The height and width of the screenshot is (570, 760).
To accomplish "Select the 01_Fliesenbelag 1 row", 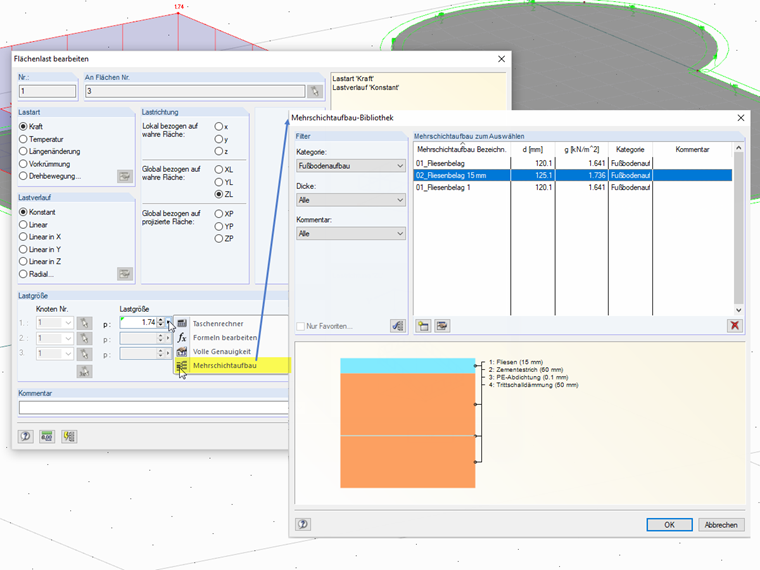I will click(573, 188).
